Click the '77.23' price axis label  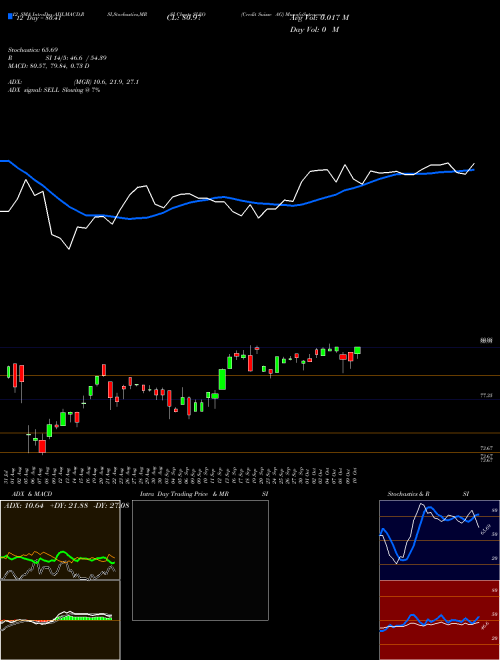click(x=486, y=395)
